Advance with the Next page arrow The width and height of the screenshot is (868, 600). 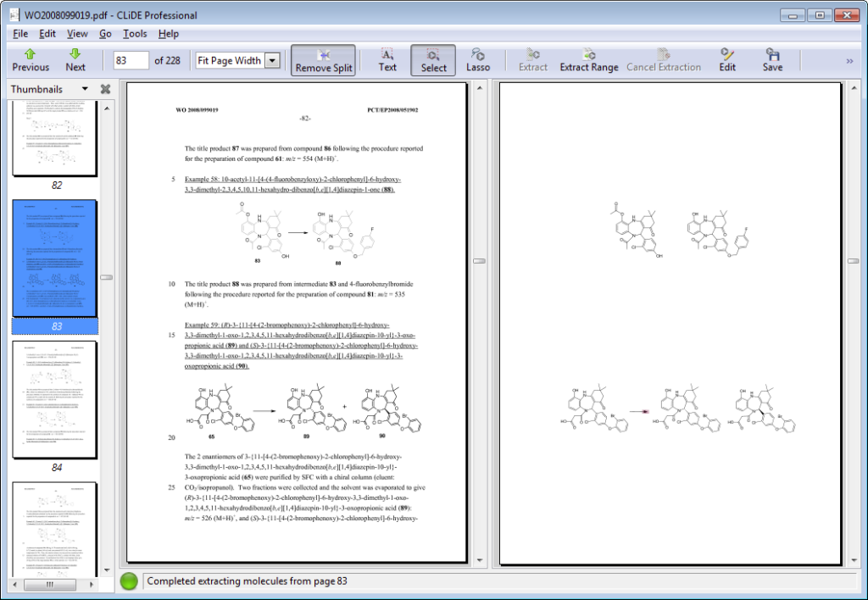pyautogui.click(x=75, y=59)
